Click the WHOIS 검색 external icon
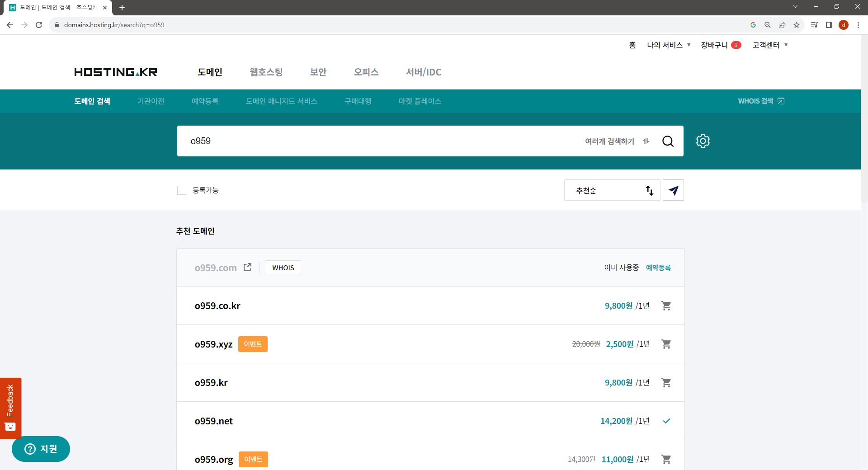 pos(781,101)
